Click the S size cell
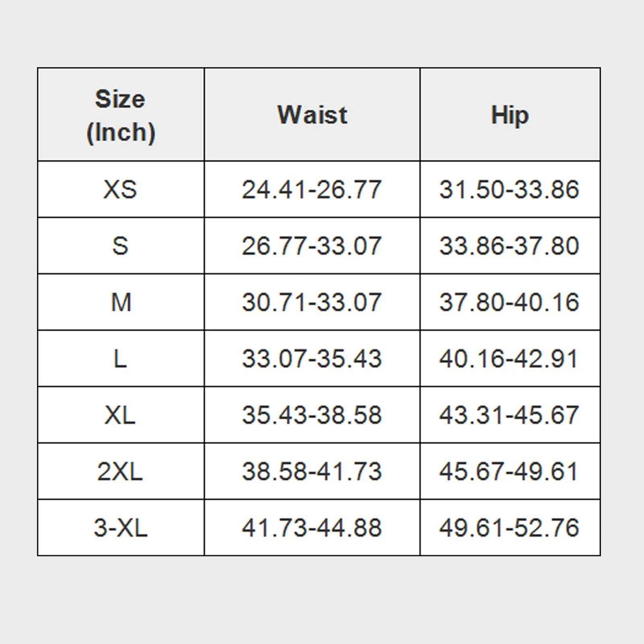 (x=121, y=246)
